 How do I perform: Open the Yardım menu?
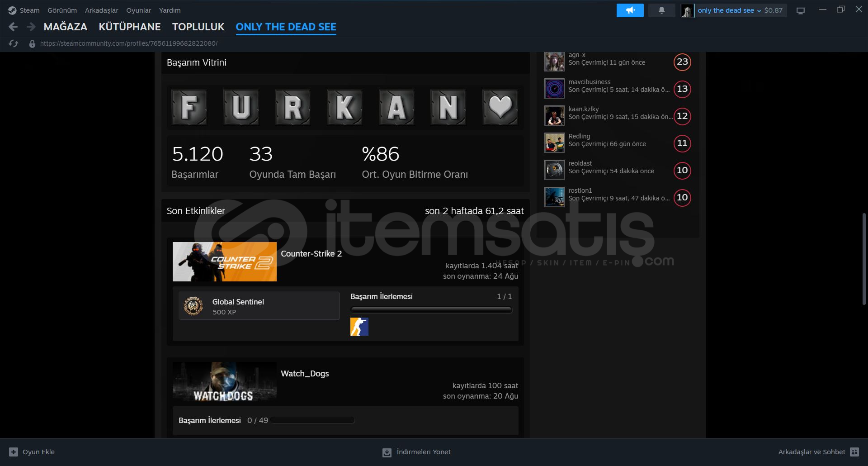(x=170, y=10)
